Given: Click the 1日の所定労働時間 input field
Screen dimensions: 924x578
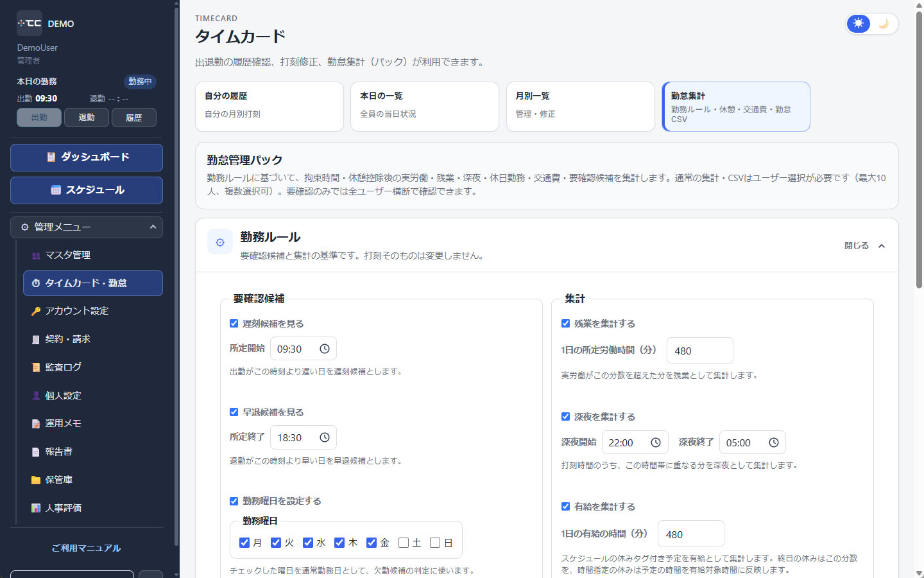Looking at the screenshot, I should click(700, 351).
